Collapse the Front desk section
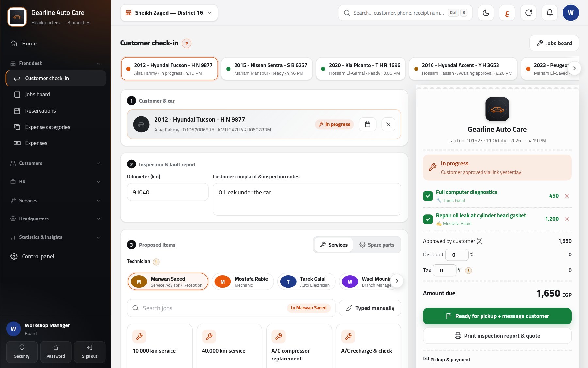Viewport: 588px width, 368px height. tap(56, 63)
